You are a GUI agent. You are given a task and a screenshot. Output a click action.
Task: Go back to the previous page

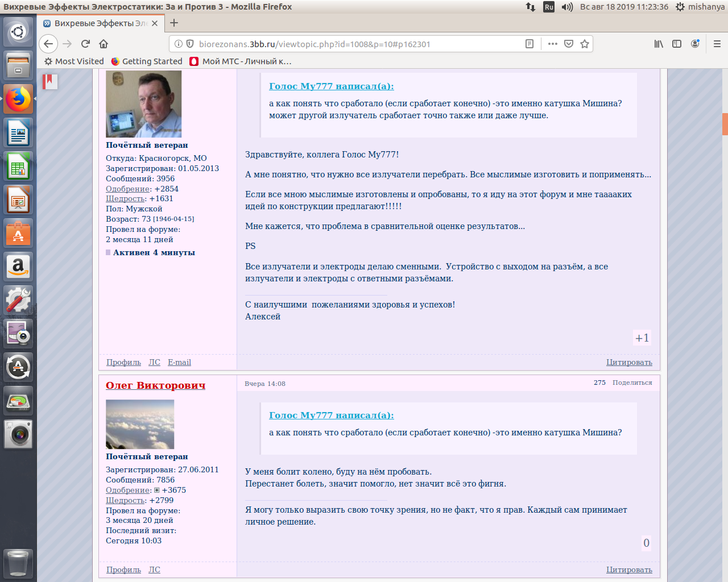[x=48, y=44]
